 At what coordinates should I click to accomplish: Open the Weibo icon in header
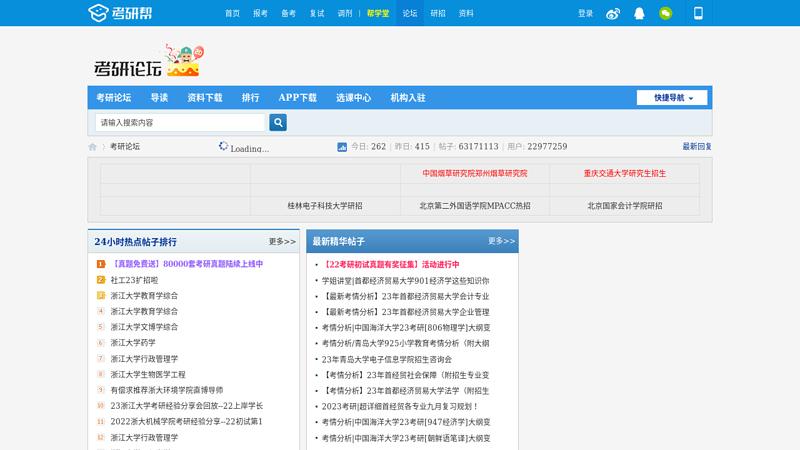point(613,14)
